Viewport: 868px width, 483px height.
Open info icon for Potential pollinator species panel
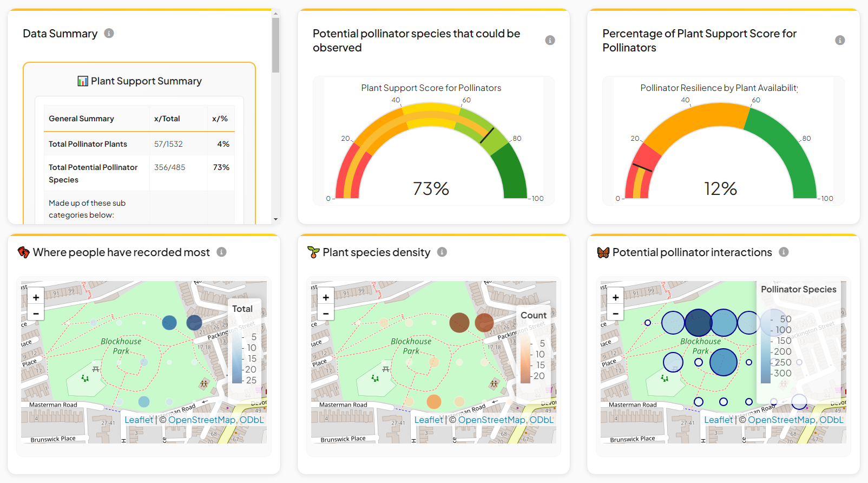point(550,41)
